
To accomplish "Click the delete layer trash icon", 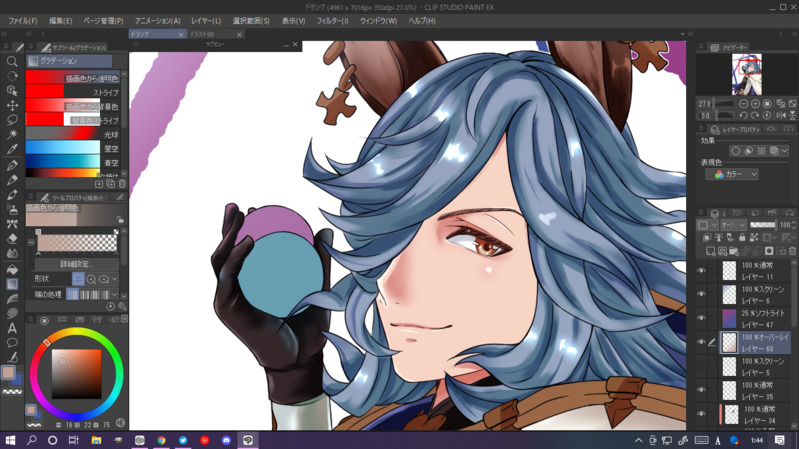I will (792, 251).
